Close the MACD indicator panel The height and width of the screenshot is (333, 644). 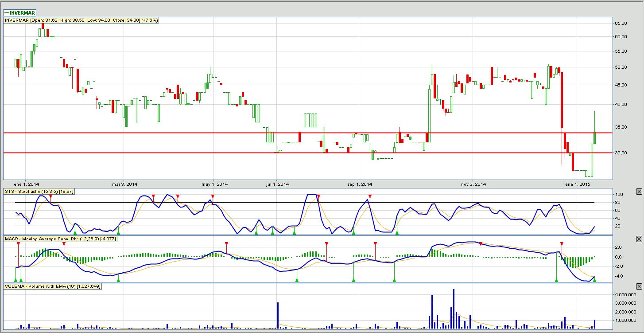[639, 239]
